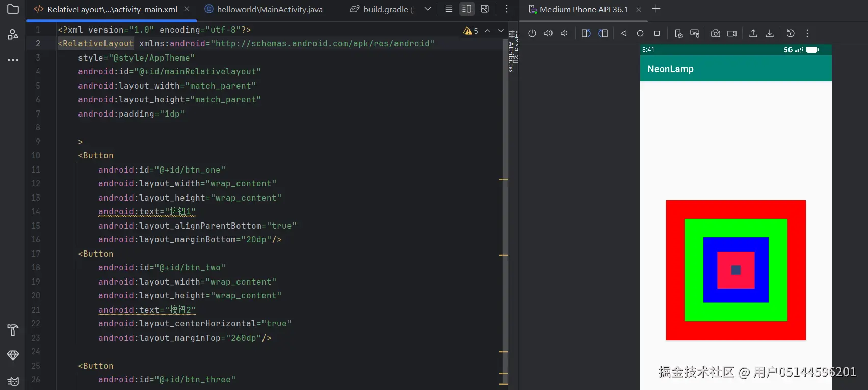Viewport: 868px width, 390px height.
Task: Raise the emulator volume
Action: [548, 33]
